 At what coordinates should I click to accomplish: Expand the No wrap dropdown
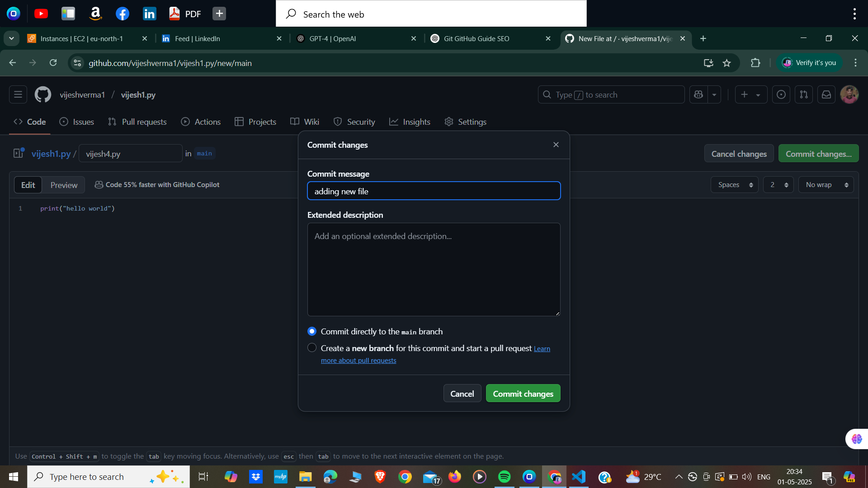point(826,185)
